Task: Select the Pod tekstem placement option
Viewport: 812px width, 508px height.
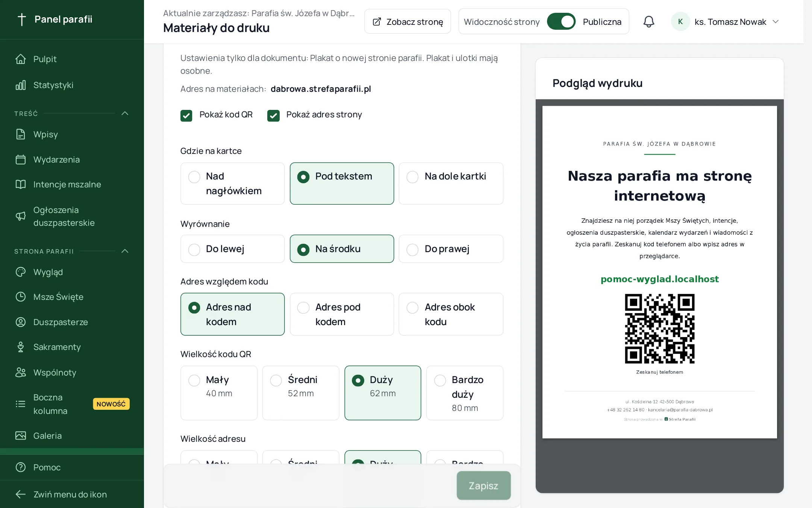Action: click(342, 184)
